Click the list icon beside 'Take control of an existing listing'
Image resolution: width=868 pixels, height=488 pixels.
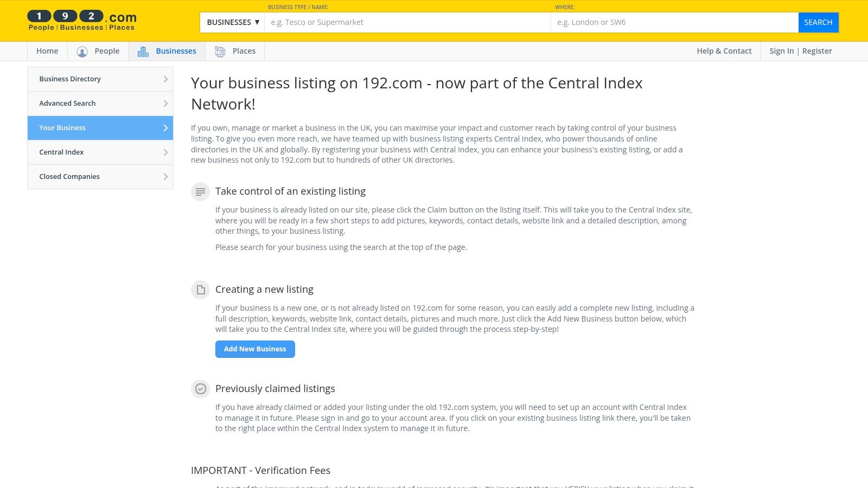coord(200,191)
